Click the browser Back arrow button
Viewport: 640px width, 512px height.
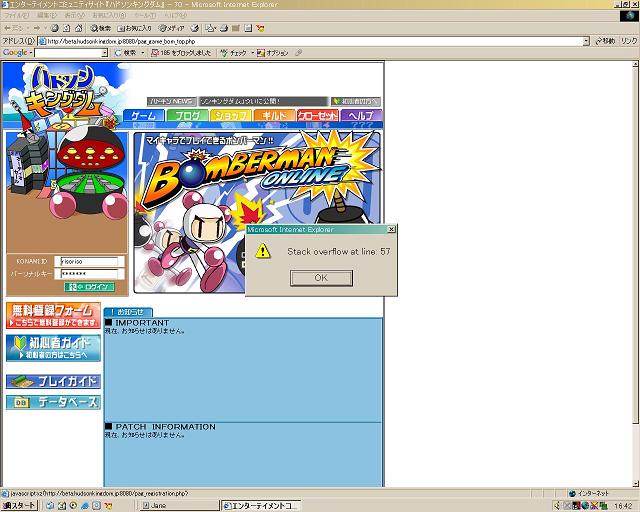(x=13, y=28)
